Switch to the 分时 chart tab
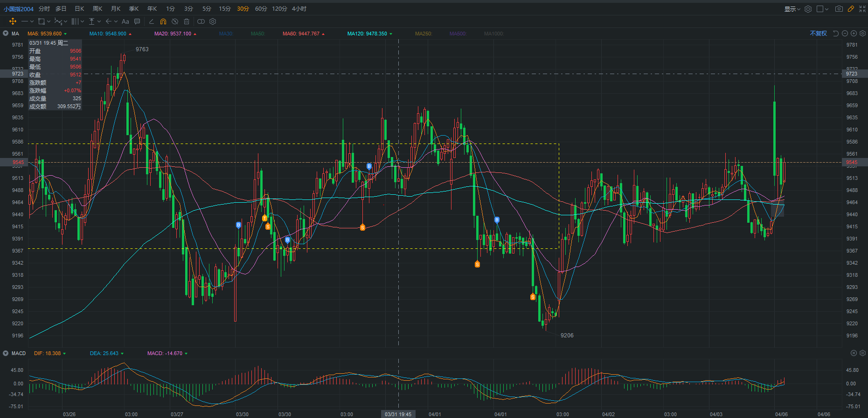Image resolution: width=868 pixels, height=418 pixels. [44, 9]
